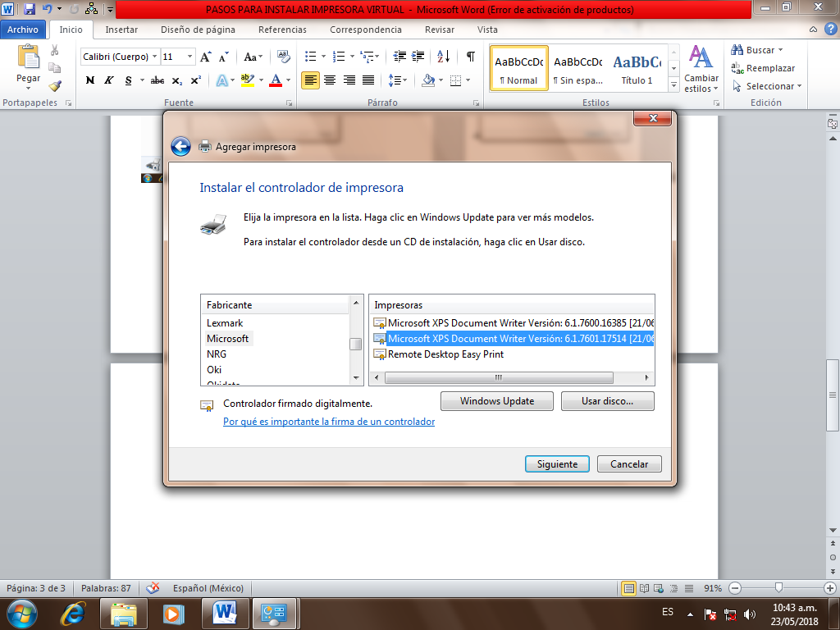This screenshot has width=840, height=630.
Task: Click the Sort A-Z icon
Action: tap(443, 57)
